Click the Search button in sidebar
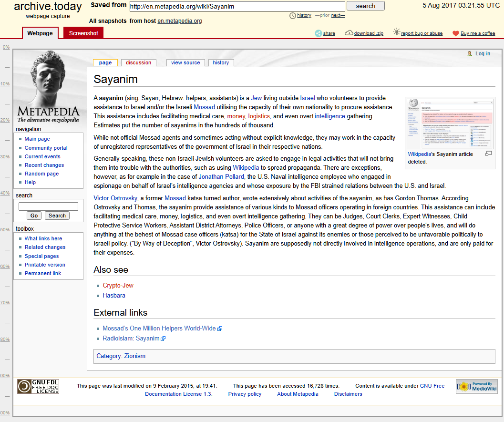This screenshot has width=504, height=422. pyautogui.click(x=57, y=216)
